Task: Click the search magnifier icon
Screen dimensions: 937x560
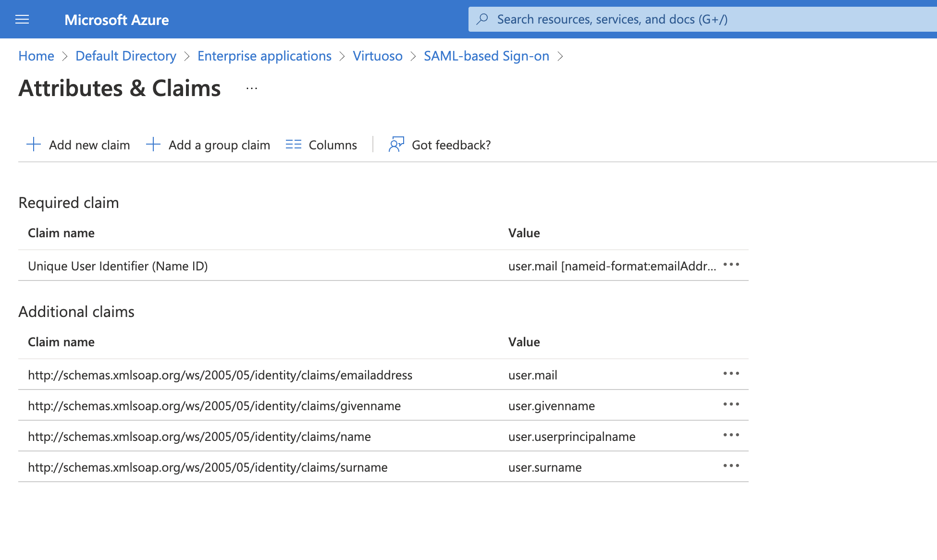Action: tap(482, 19)
